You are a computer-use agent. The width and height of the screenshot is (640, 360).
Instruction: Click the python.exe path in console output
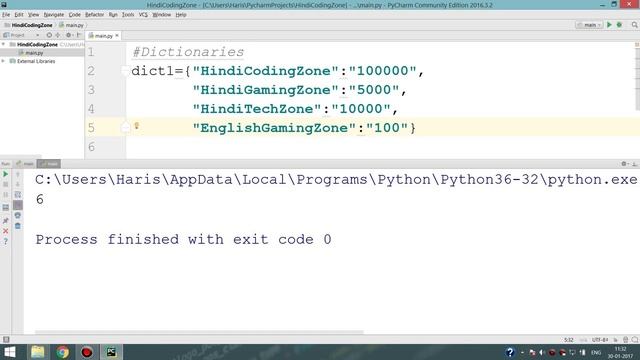click(x=336, y=180)
